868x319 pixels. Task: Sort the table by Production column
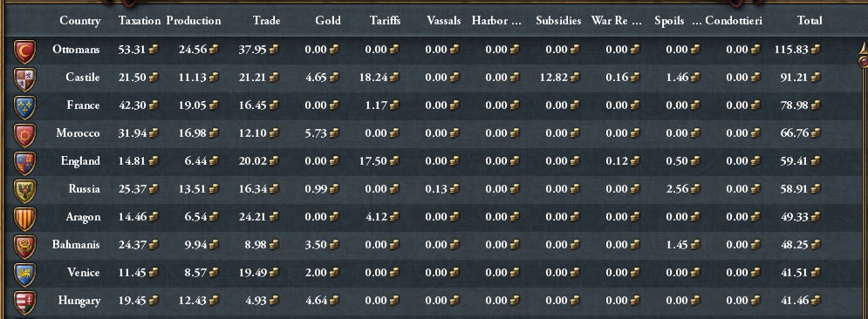[194, 21]
